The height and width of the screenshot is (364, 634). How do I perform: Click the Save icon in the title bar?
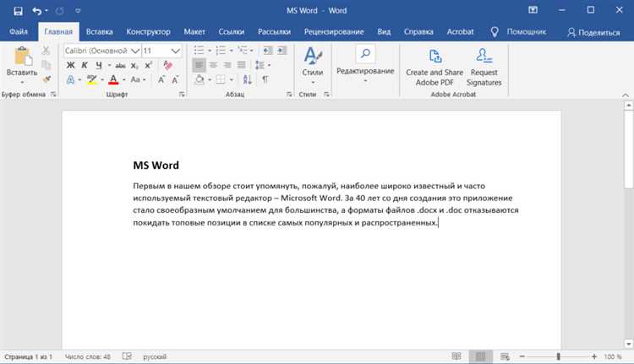pos(18,11)
